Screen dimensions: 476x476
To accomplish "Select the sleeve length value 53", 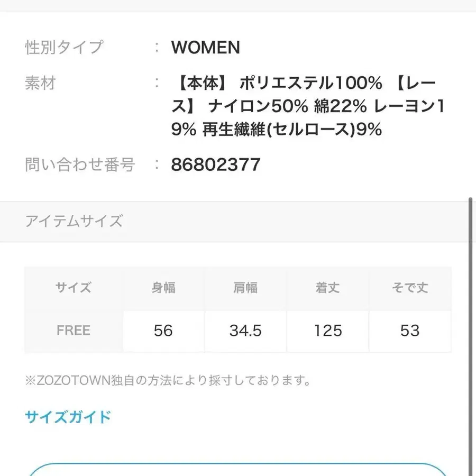I will (x=411, y=331).
